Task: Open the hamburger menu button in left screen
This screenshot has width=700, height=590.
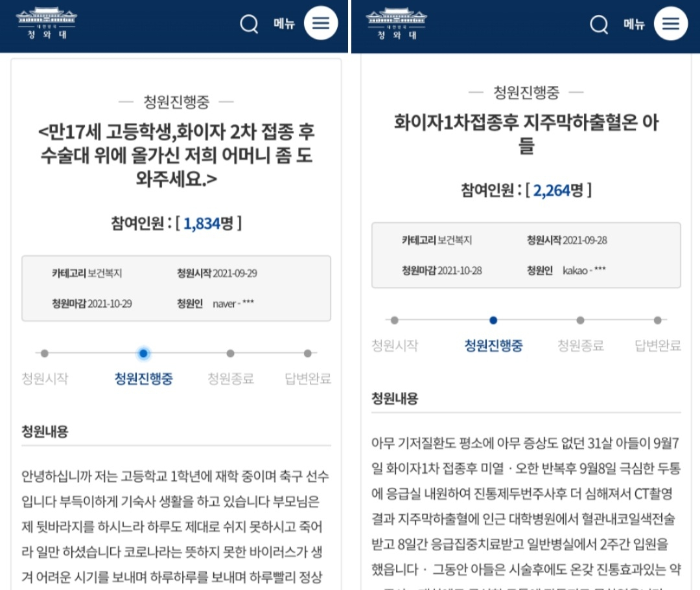Action: point(321,23)
